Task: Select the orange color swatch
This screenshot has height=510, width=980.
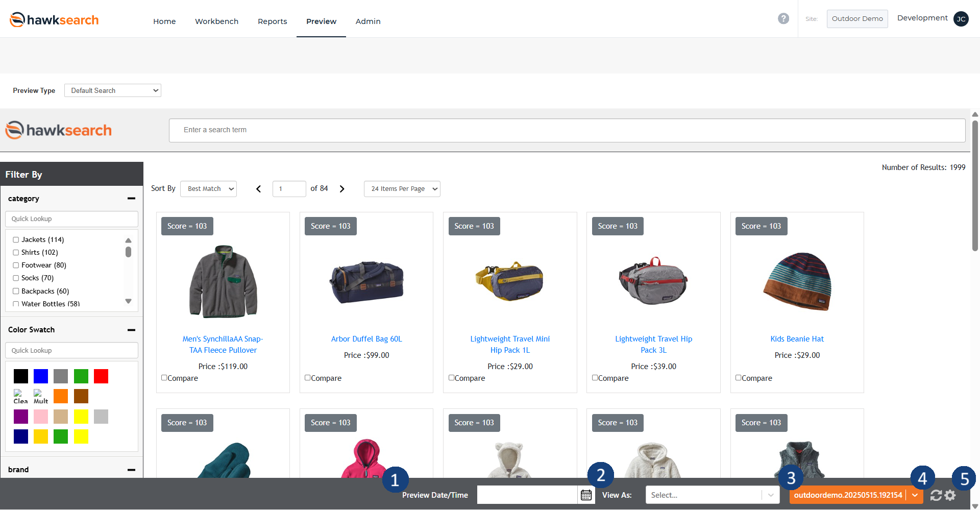Action: pyautogui.click(x=61, y=396)
